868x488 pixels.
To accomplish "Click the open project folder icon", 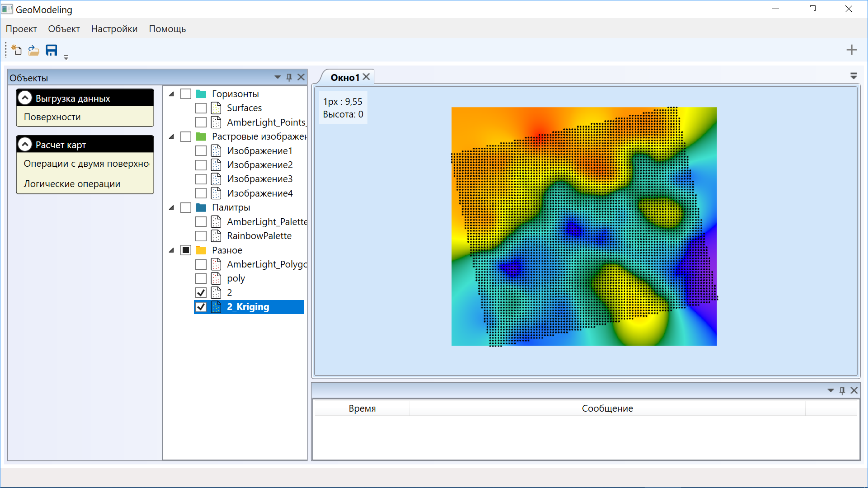I will [34, 50].
